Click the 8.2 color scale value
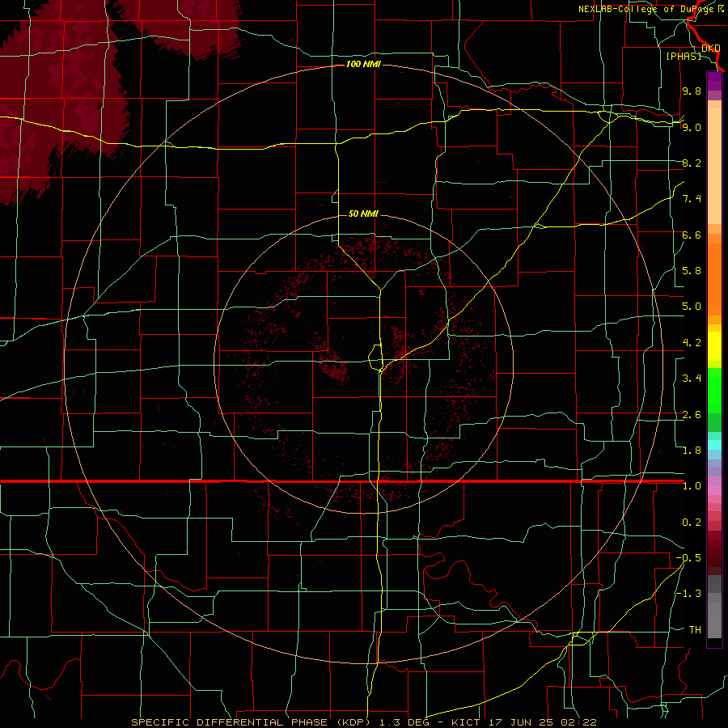The height and width of the screenshot is (728, 728). (692, 163)
